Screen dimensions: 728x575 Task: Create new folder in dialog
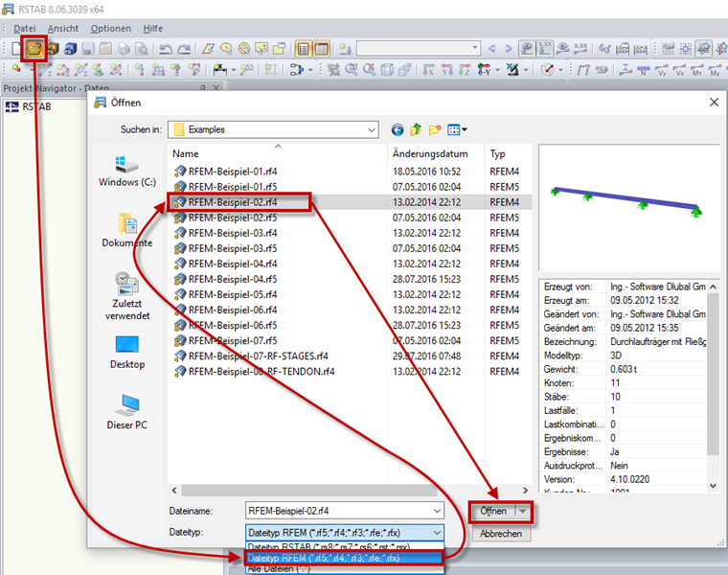click(x=435, y=129)
